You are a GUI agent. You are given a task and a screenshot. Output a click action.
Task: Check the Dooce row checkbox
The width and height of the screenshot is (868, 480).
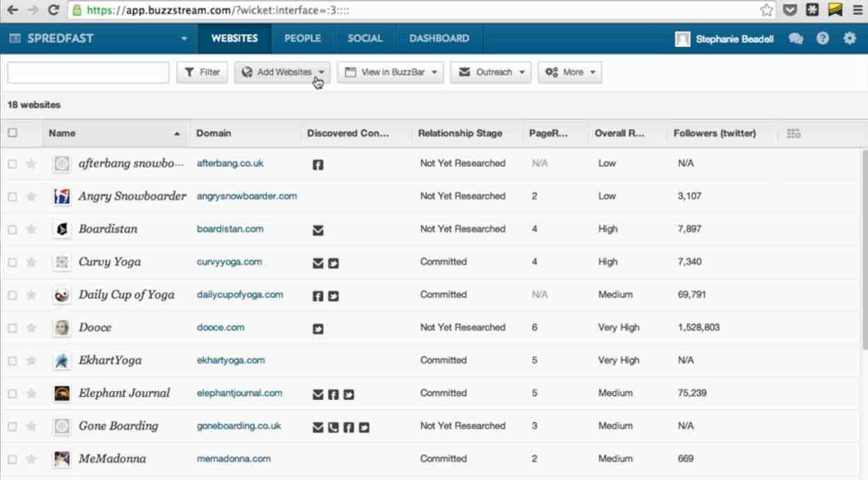click(x=13, y=328)
